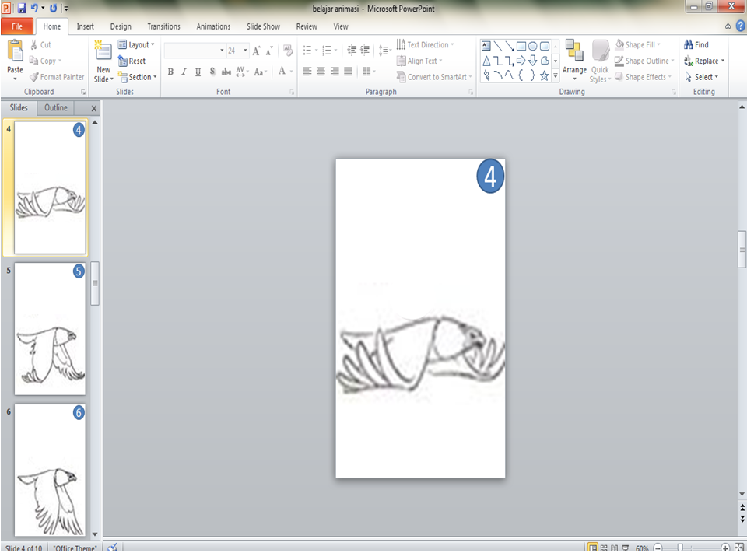
Task: Open PowerPoint Help
Action: (740, 26)
